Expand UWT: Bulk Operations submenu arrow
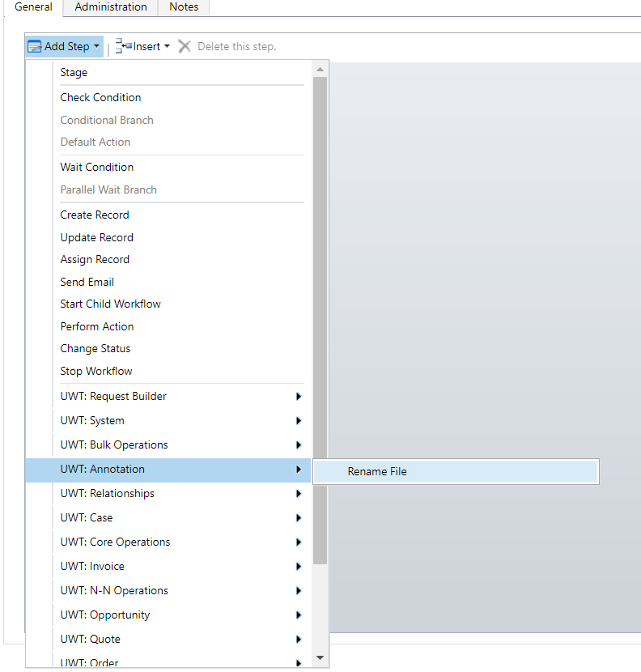This screenshot has width=641, height=672. tap(299, 444)
